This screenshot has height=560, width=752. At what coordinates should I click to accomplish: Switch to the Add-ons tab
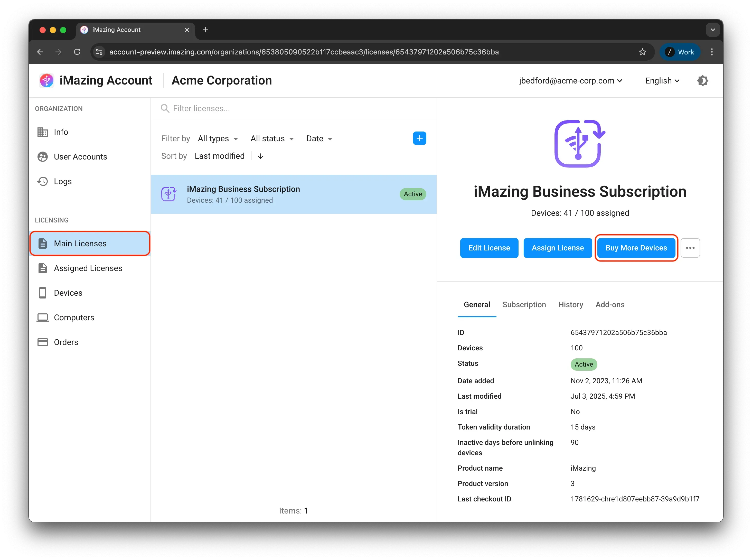pyautogui.click(x=610, y=304)
